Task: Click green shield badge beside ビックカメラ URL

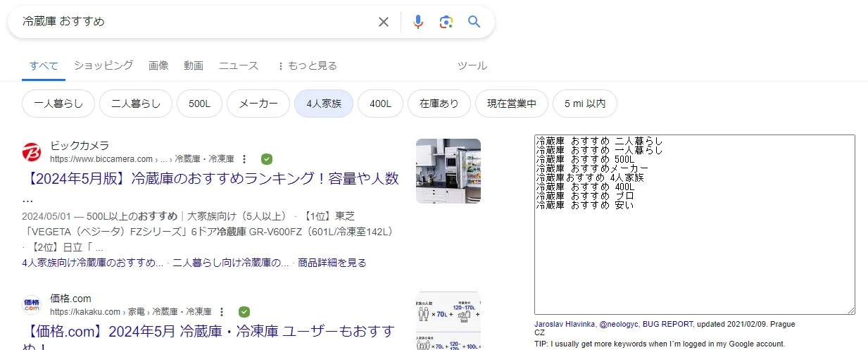Action: 267,158
